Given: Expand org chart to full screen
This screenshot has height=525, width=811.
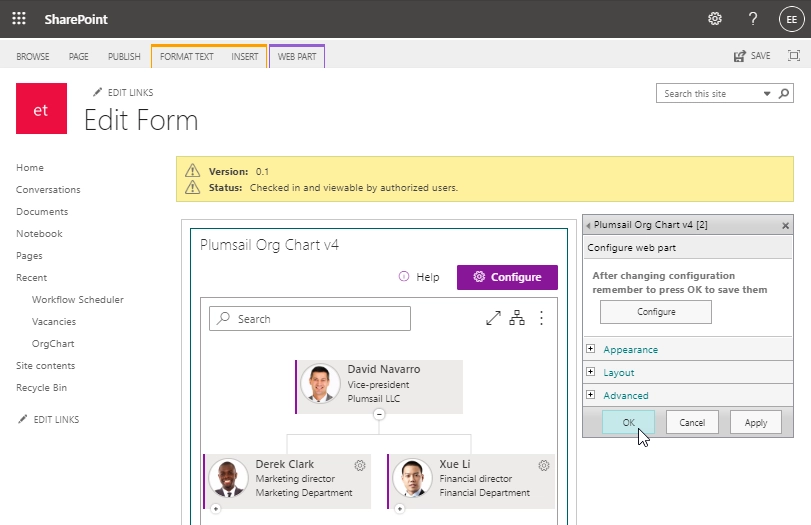Looking at the screenshot, I should click(x=493, y=318).
